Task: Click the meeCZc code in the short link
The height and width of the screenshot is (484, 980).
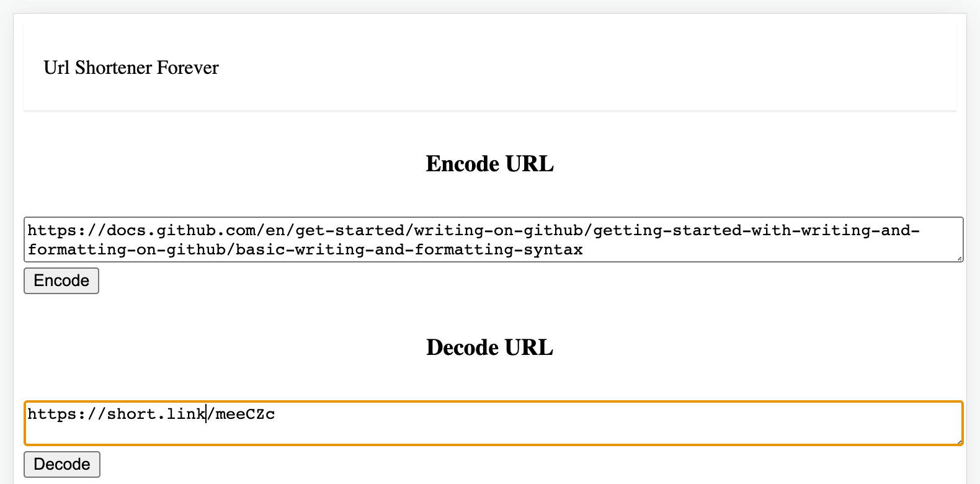Action: [x=246, y=415]
